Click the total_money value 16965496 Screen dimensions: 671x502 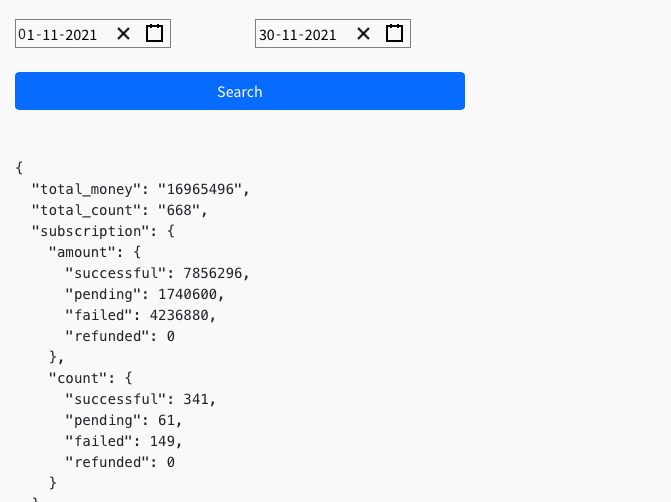(x=202, y=189)
